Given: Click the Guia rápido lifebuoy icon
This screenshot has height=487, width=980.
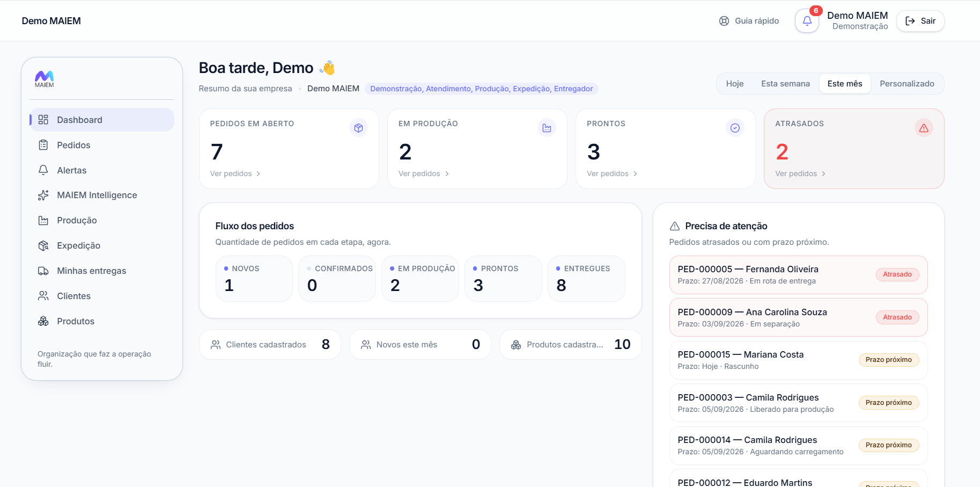Looking at the screenshot, I should pos(724,21).
